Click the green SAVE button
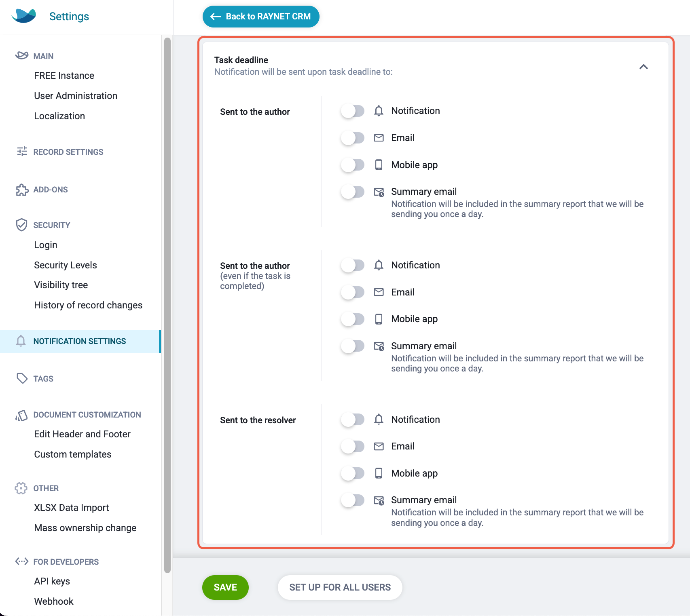The height and width of the screenshot is (616, 690). [x=225, y=587]
